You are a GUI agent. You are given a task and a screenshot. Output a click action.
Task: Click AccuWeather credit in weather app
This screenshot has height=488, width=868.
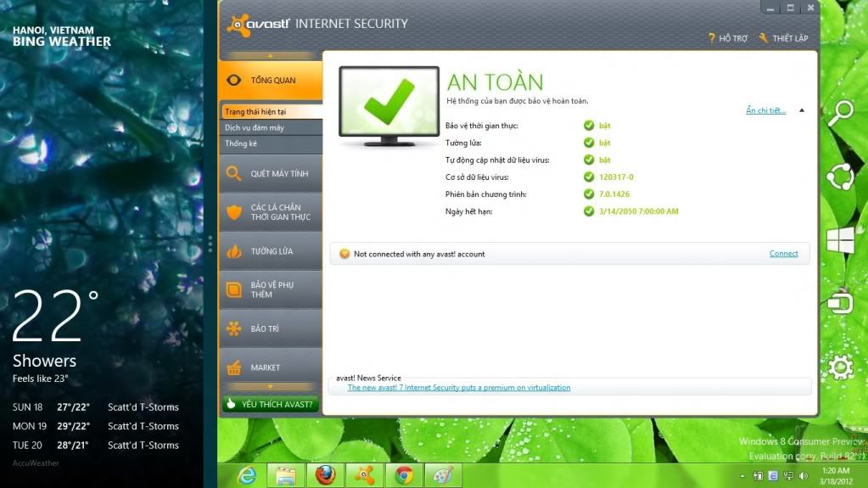pyautogui.click(x=36, y=463)
